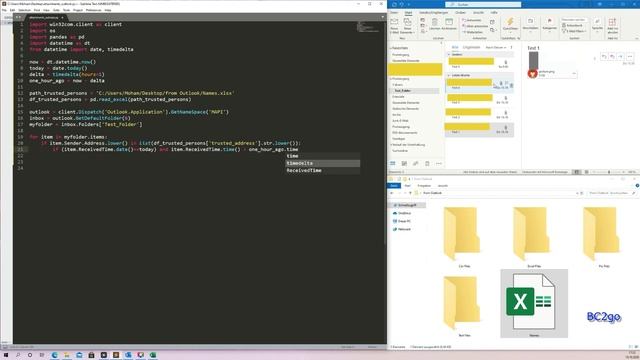Click the File Explorer search box
640x360 pixels.
pos(612,193)
